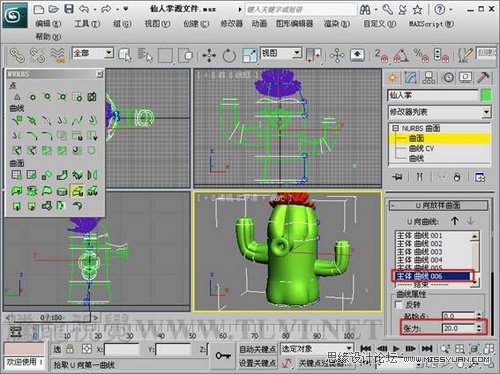The image size is (500, 374).
Task: Click the Use Pivot Point Center icon
Action: click(313, 55)
